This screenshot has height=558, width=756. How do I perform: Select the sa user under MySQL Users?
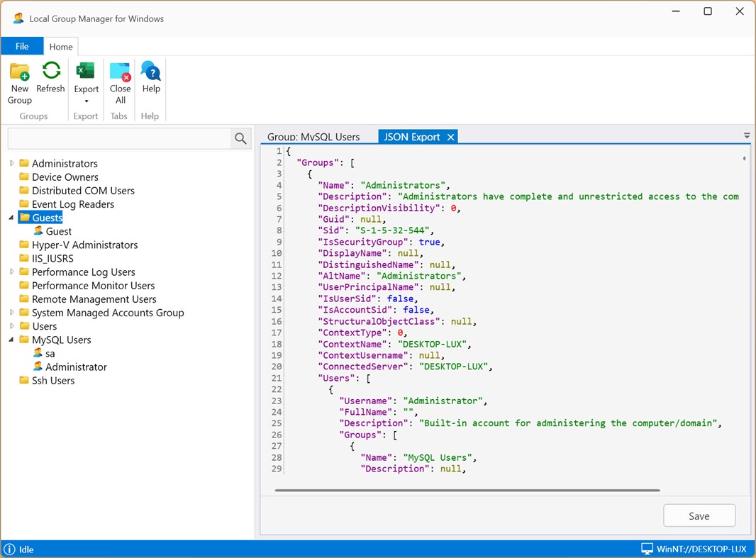[x=50, y=353]
